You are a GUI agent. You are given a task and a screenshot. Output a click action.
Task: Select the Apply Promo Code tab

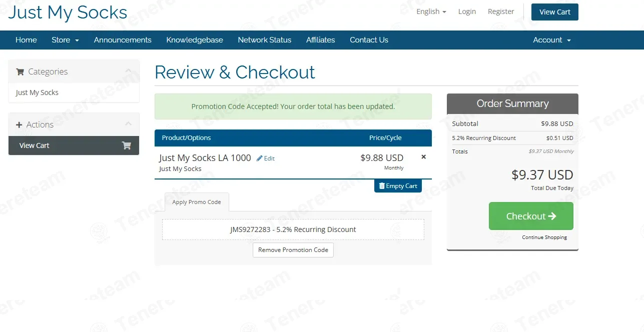[197, 202]
